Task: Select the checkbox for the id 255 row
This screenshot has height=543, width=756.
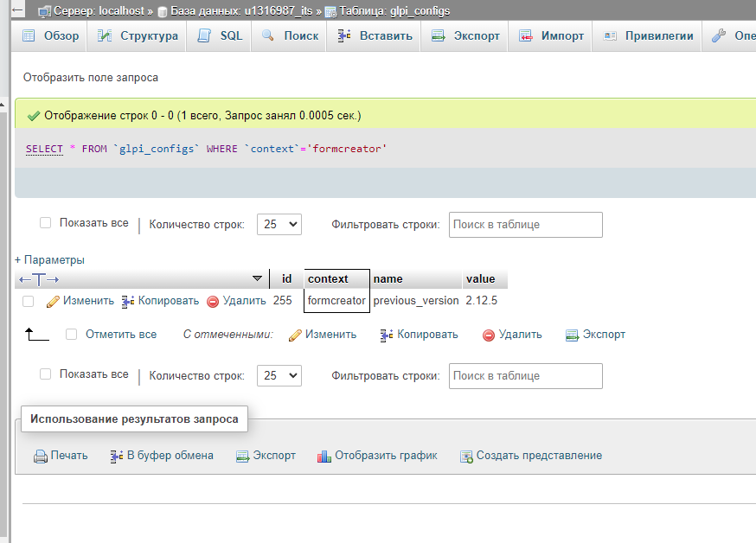Action: coord(27,300)
